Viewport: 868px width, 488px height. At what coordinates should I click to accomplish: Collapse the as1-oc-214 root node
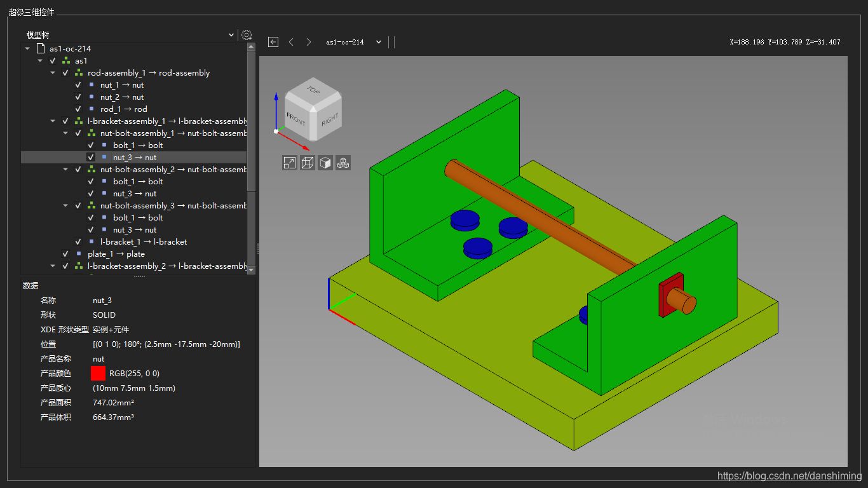click(27, 49)
